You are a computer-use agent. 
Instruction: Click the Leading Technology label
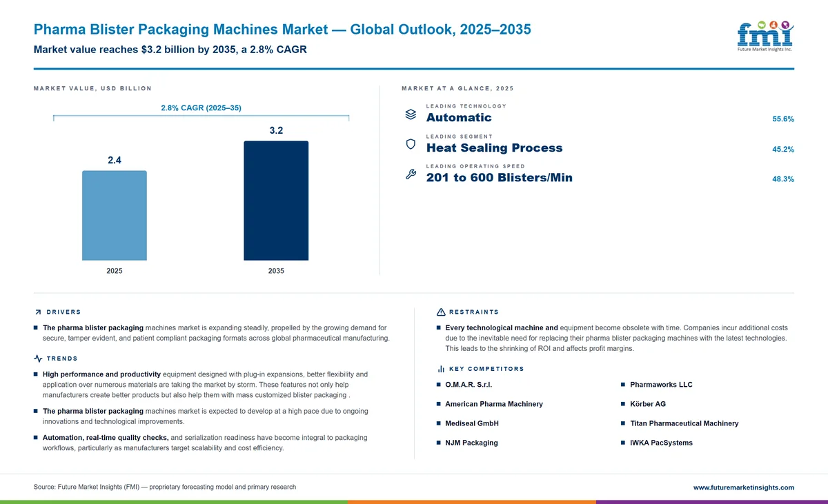pos(466,106)
